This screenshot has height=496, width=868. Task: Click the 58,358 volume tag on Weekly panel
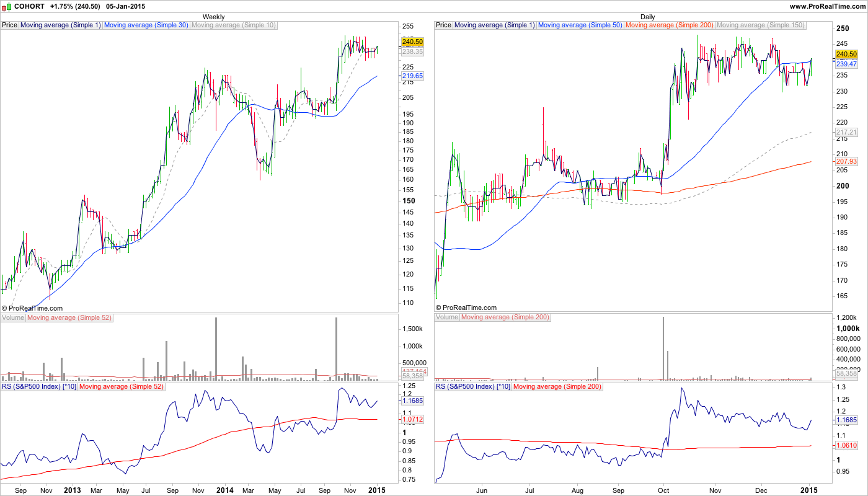(x=412, y=376)
